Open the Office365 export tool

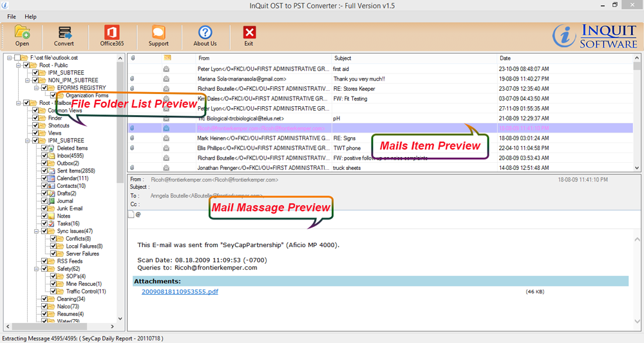(111, 35)
